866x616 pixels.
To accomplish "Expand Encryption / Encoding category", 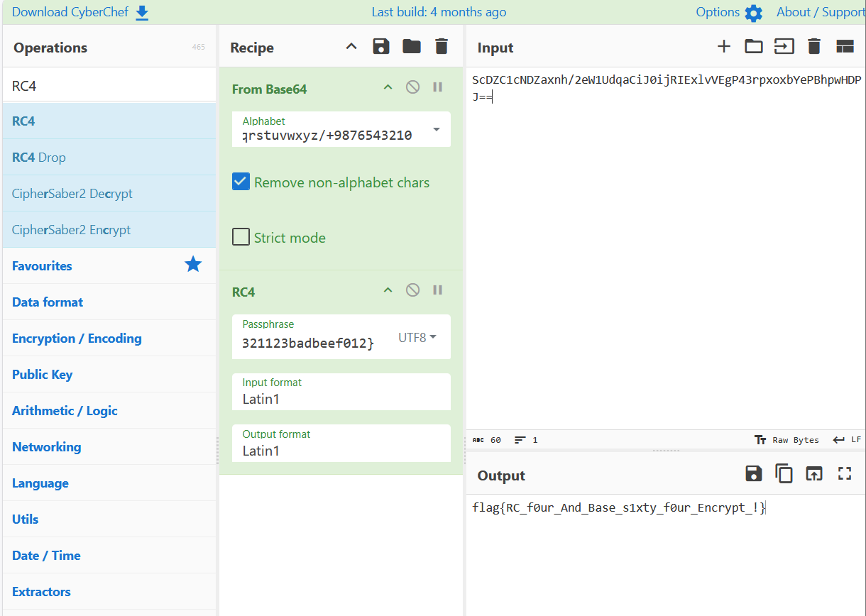I will click(x=109, y=338).
